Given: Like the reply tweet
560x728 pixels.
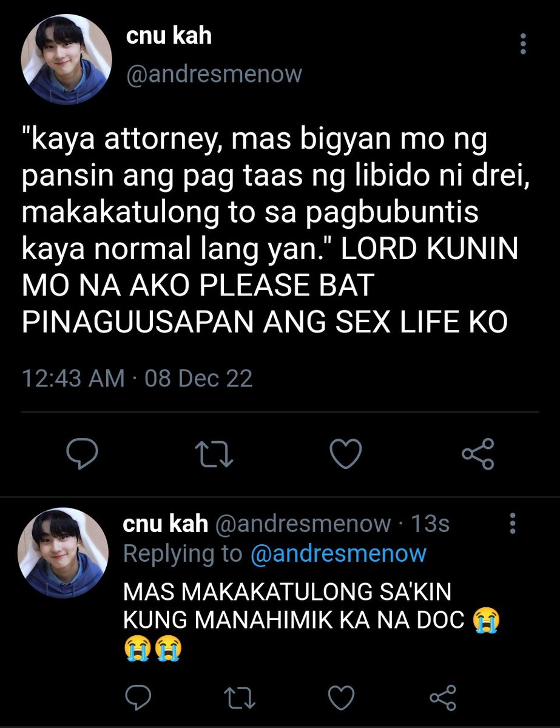Looking at the screenshot, I should (342, 696).
